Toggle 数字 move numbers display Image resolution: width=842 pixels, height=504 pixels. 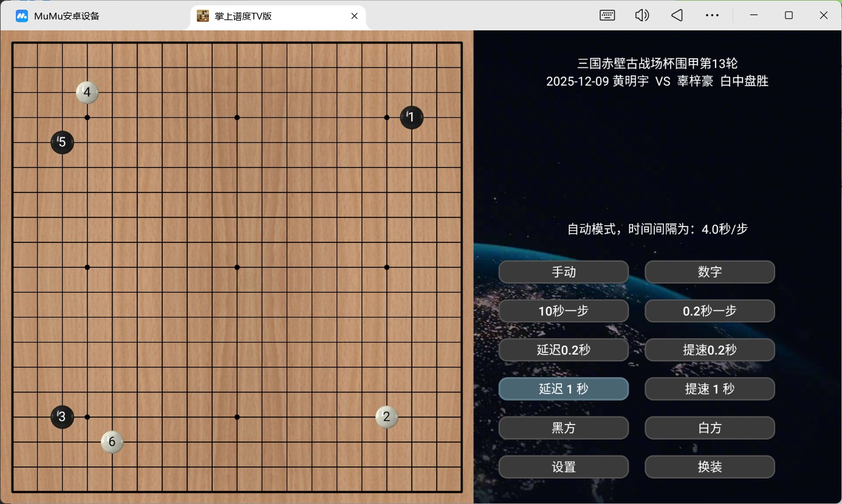(710, 272)
